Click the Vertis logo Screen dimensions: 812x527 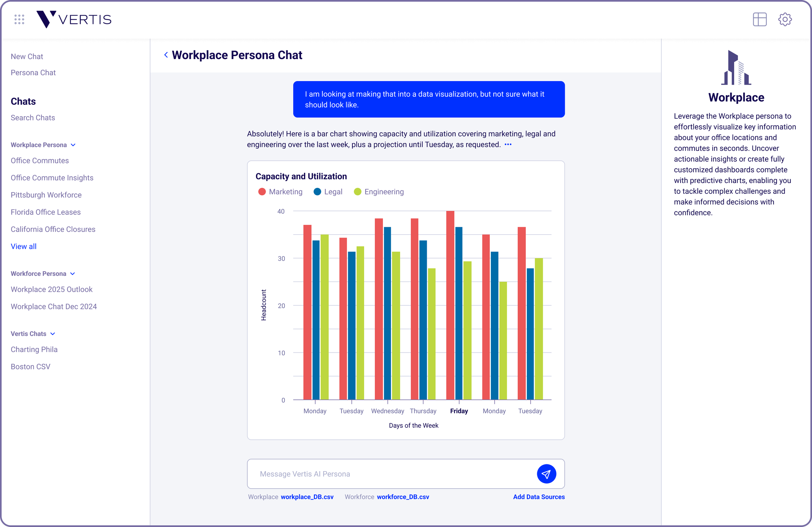point(74,19)
